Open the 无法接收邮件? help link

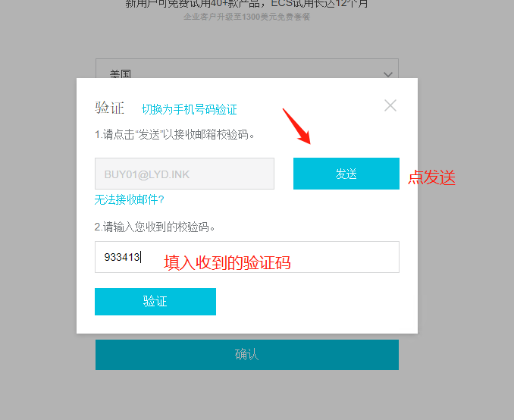pos(129,199)
